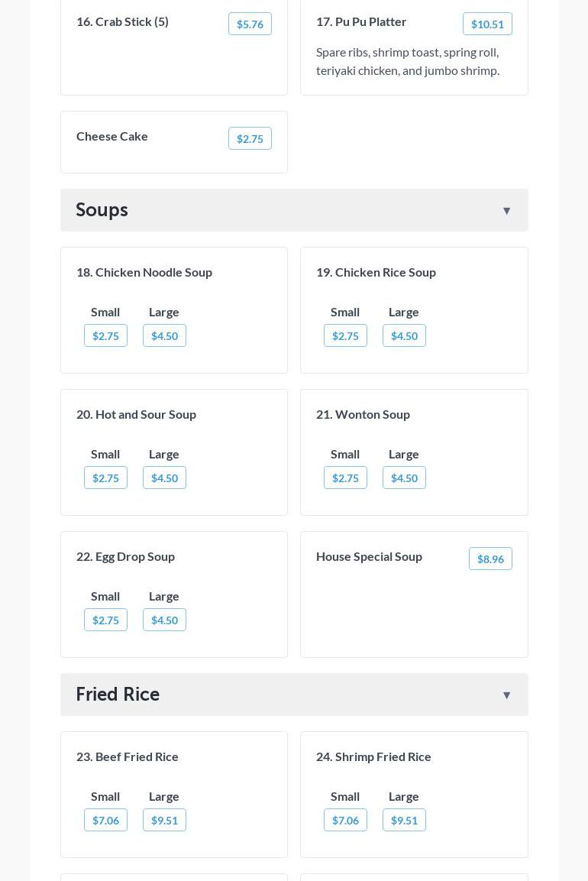Image resolution: width=588 pixels, height=881 pixels.
Task: Add Pu Pu Platter for $10.51
Action: coord(487,24)
